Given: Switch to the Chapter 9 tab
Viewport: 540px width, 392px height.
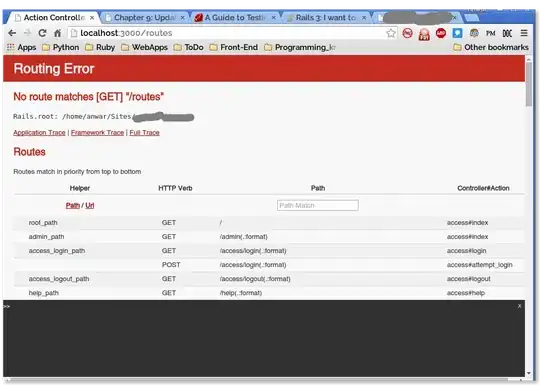Looking at the screenshot, I should click(144, 18).
